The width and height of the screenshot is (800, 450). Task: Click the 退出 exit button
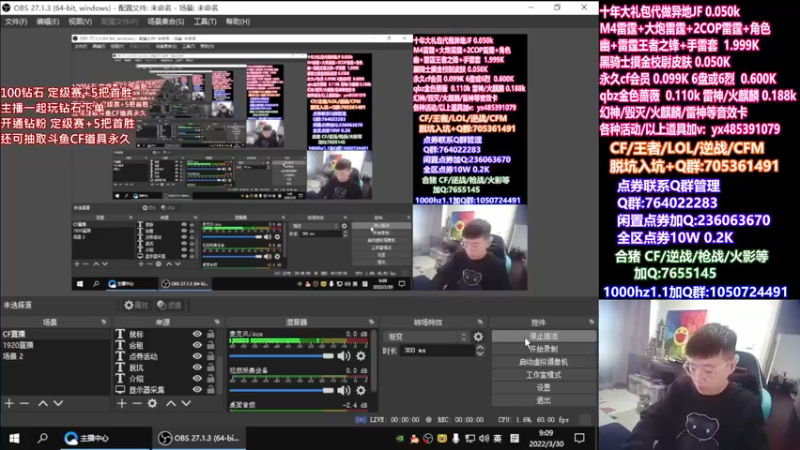[543, 400]
